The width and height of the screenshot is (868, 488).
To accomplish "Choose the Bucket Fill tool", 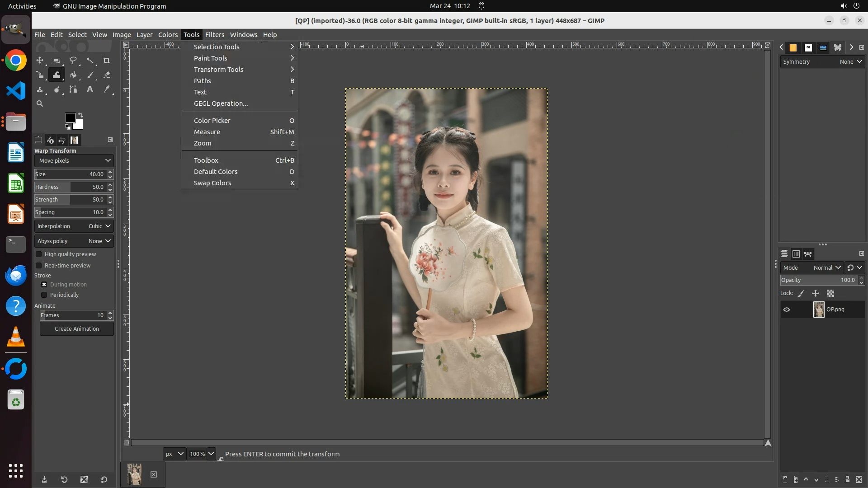I will 73,75.
